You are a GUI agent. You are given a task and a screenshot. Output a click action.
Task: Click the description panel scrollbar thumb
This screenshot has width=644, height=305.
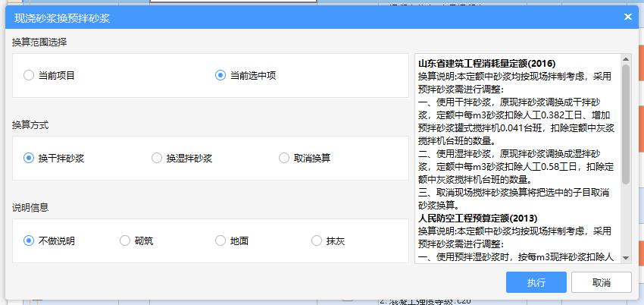[626, 124]
